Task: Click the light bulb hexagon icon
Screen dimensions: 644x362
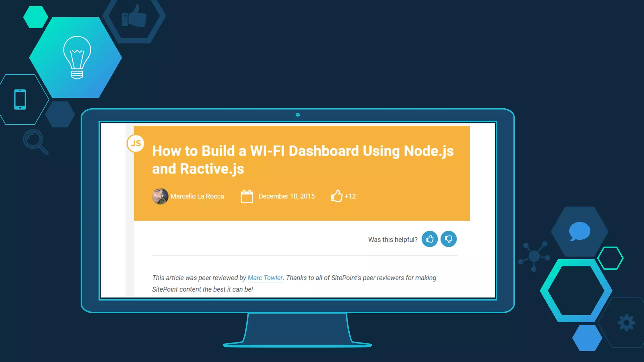Action: (77, 57)
